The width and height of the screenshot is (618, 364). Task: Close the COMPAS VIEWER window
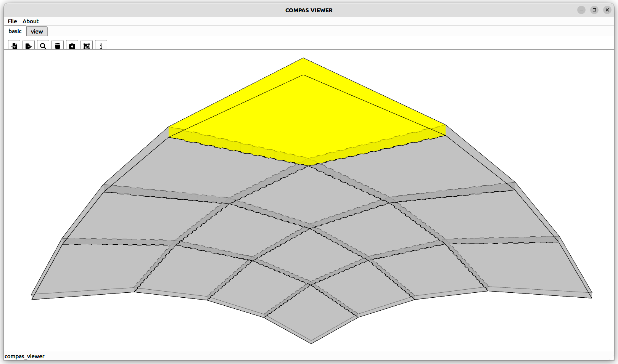(607, 10)
